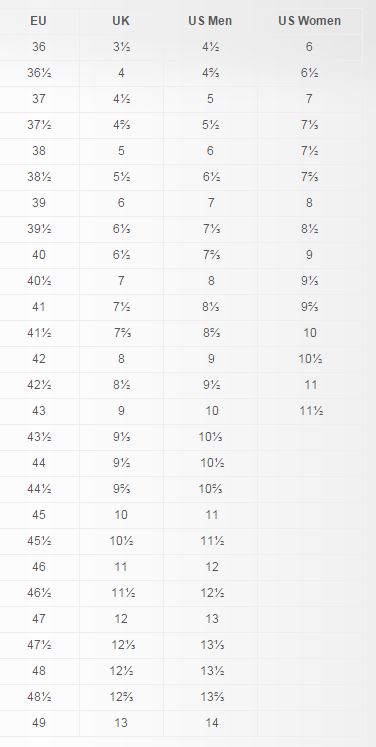Click UK size 3½ cell
Screen dimensions: 376x747
pyautogui.click(x=121, y=47)
